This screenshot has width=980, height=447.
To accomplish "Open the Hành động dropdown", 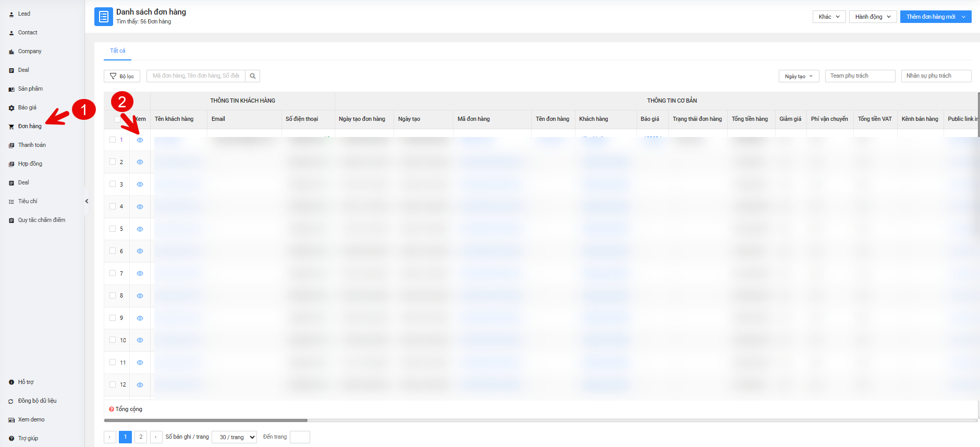I will point(873,17).
